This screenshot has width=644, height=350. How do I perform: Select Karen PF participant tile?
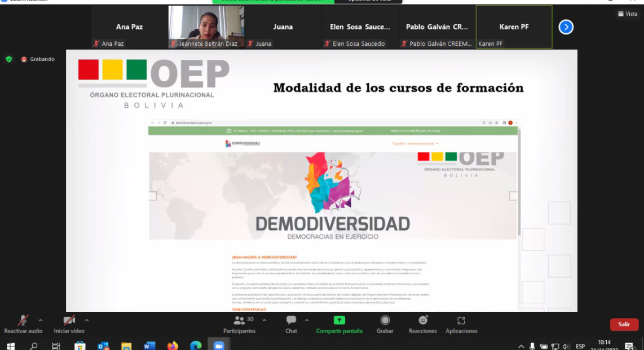513,27
